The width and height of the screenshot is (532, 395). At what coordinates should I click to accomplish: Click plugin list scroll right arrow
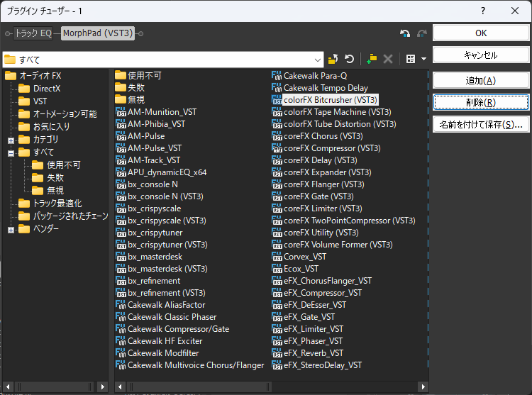coord(423,386)
